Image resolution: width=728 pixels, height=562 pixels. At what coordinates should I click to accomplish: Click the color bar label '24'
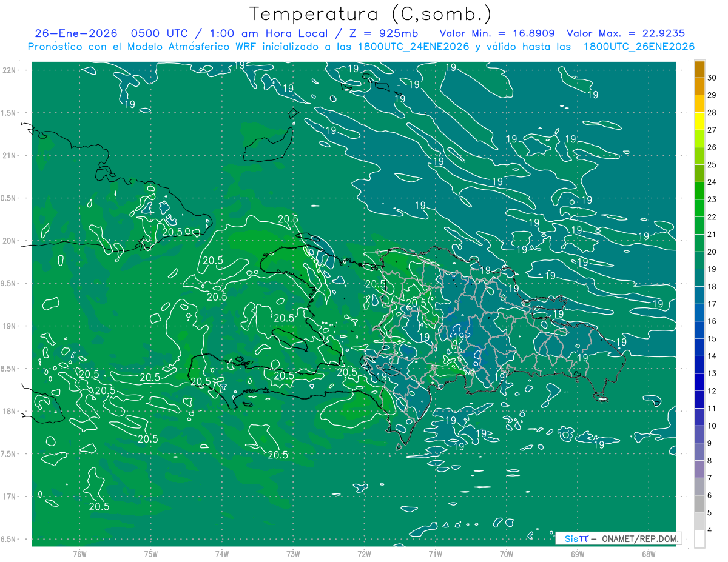point(712,182)
